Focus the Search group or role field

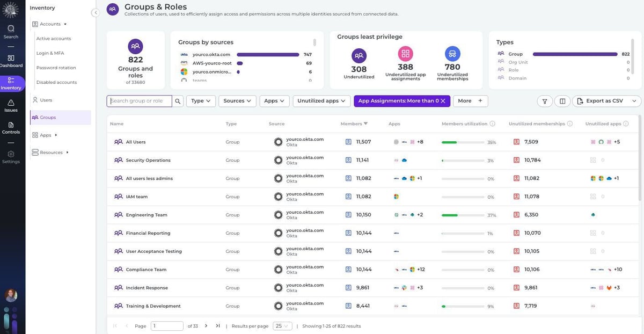click(x=140, y=101)
